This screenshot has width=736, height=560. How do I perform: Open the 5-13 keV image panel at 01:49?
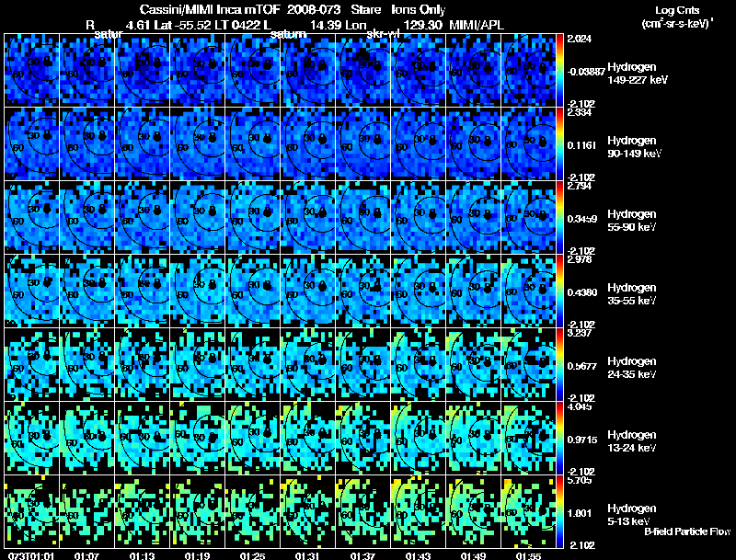[474, 511]
